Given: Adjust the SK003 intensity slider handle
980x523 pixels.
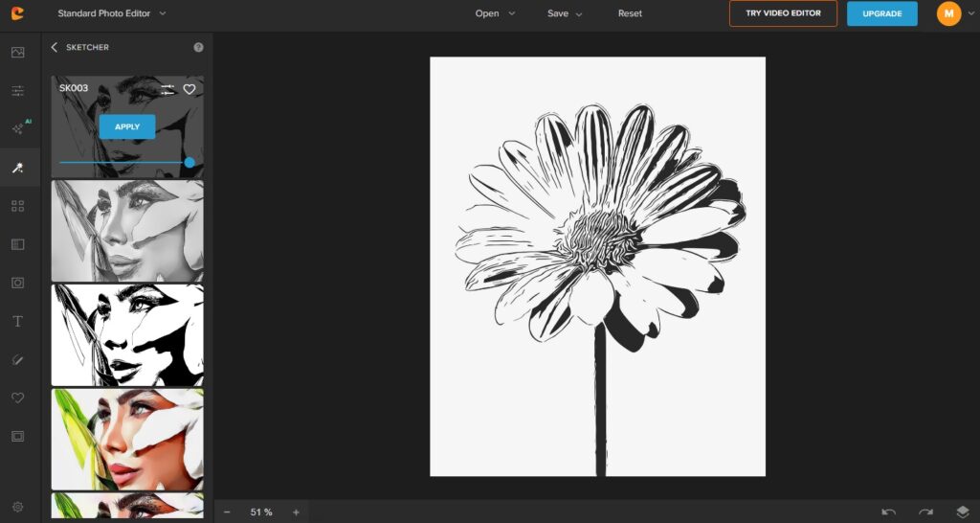Looking at the screenshot, I should tap(189, 163).
